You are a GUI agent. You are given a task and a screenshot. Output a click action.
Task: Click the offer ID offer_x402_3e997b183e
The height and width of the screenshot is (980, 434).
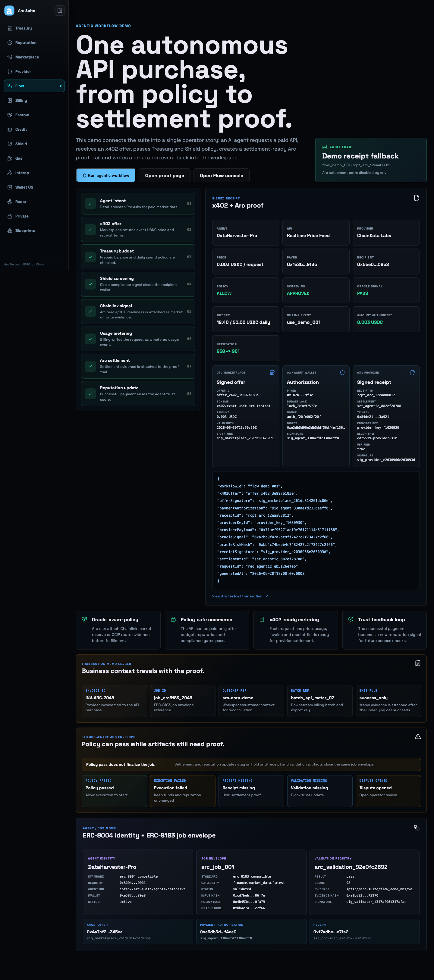pyautogui.click(x=237, y=395)
